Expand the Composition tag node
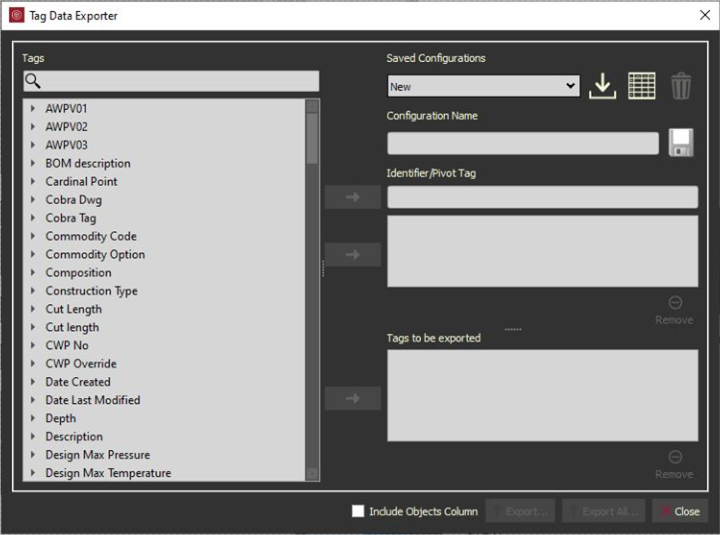Screen dimensions: 720x535 33,272
